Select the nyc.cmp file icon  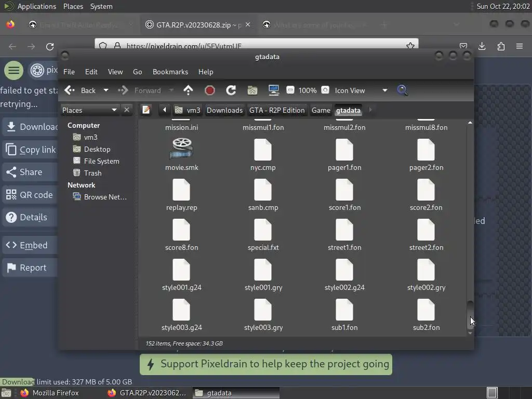click(x=263, y=150)
